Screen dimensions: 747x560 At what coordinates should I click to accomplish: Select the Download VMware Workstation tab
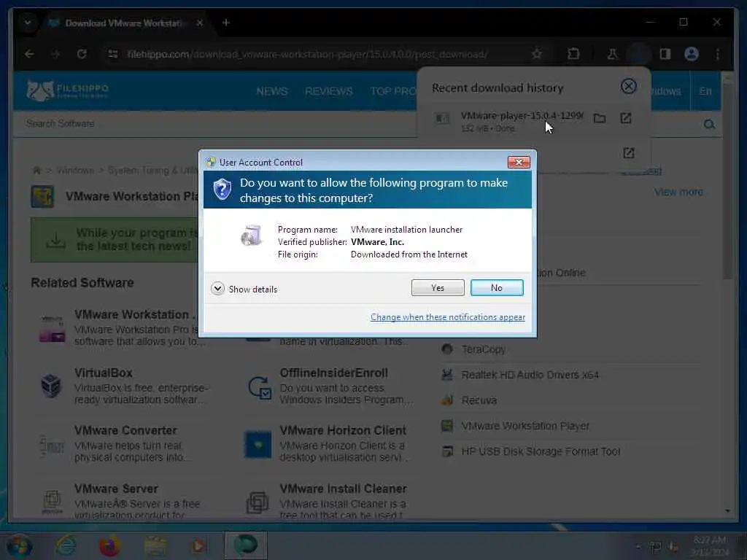(124, 23)
